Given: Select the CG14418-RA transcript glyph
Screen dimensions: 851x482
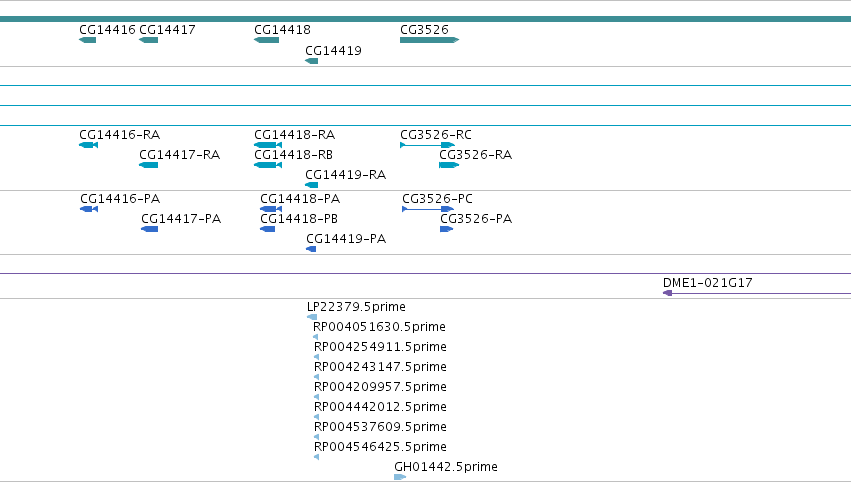Looking at the screenshot, I should click(x=268, y=145).
